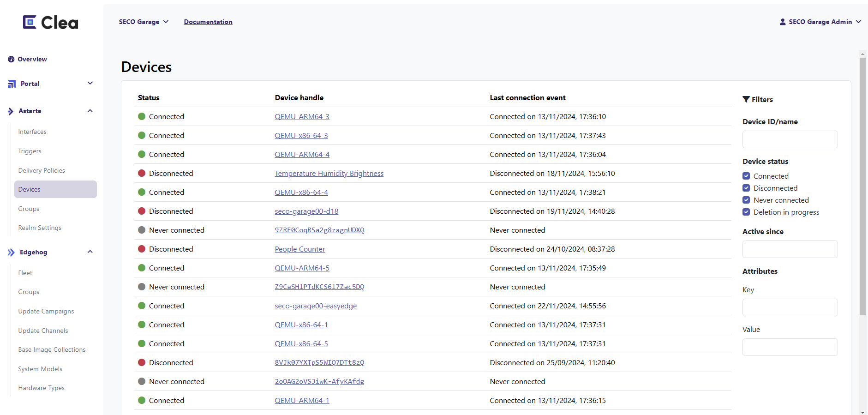This screenshot has width=868, height=415.
Task: Click the Overview dashboard icon
Action: click(11, 59)
